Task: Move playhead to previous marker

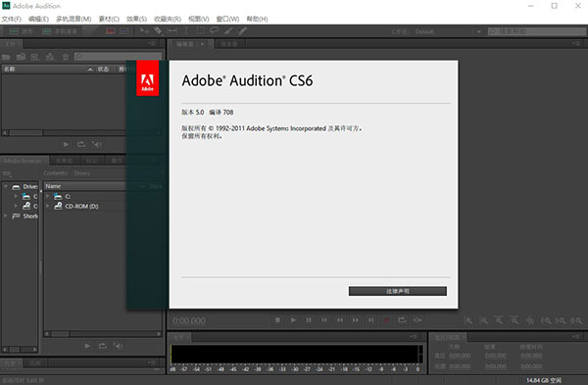Action: click(324, 320)
